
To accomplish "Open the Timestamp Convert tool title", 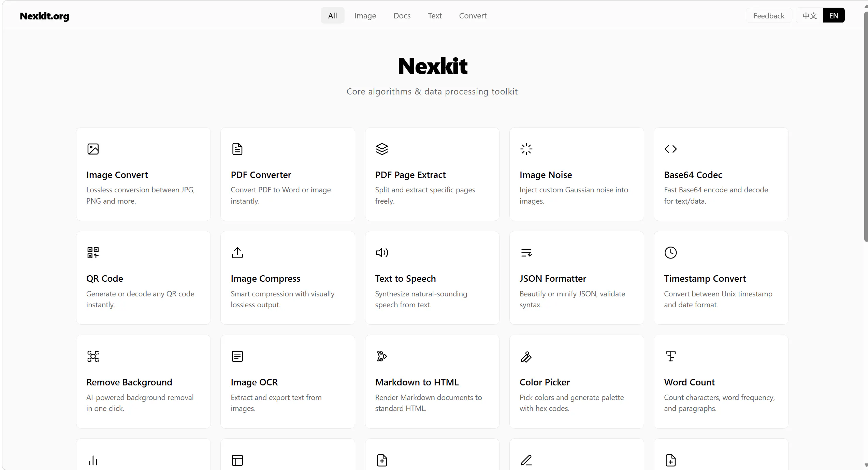I will tap(705, 279).
